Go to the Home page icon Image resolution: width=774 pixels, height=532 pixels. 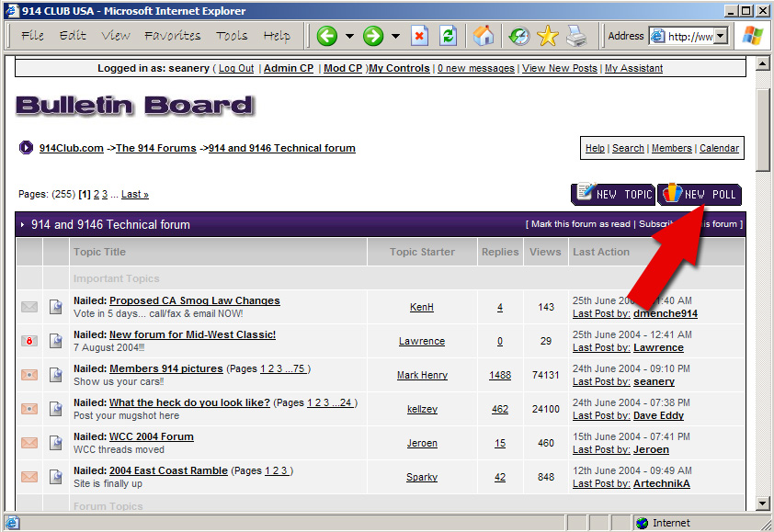[484, 36]
